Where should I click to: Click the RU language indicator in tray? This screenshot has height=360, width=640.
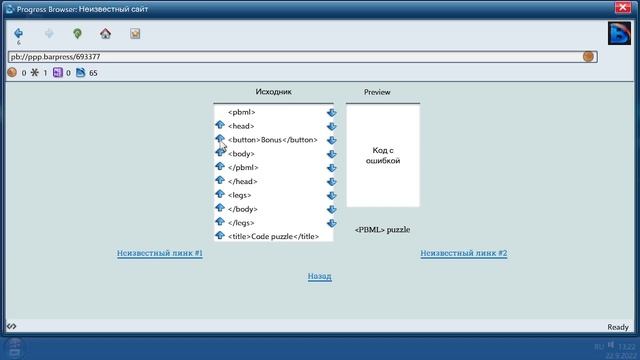coord(599,347)
